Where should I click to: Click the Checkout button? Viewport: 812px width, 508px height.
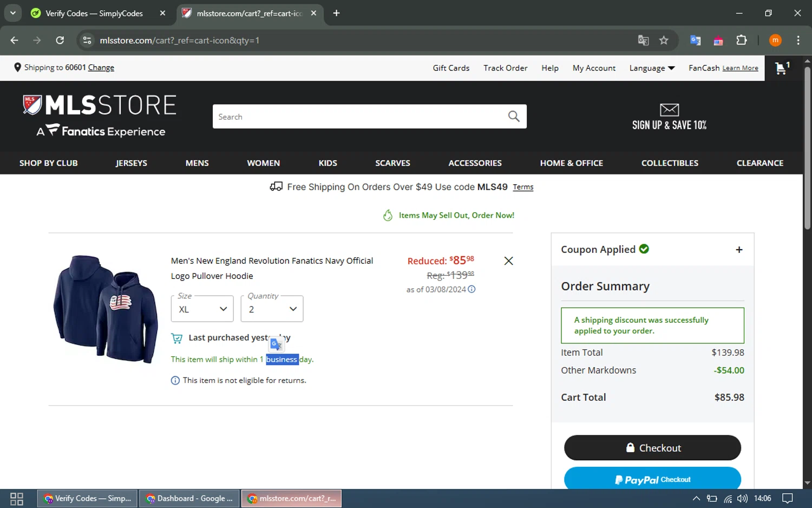pyautogui.click(x=652, y=448)
